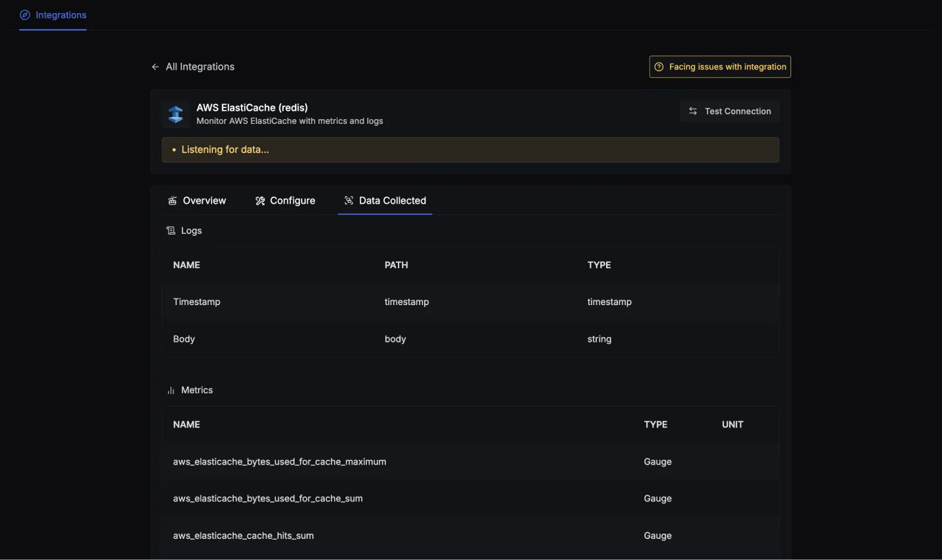Click aws_elasticache_bytes_used_for_cache_sum metric
This screenshot has height=560, width=942.
(x=268, y=499)
